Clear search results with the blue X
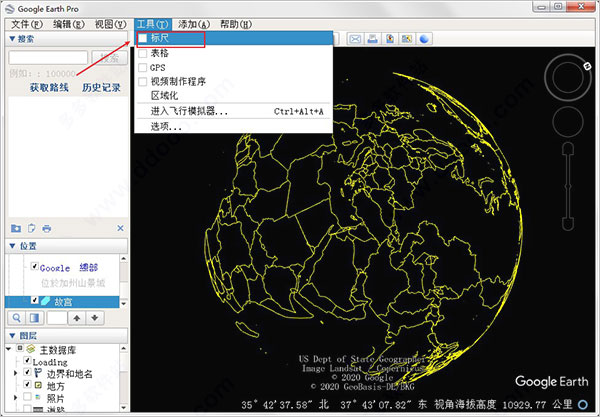 click(x=121, y=228)
